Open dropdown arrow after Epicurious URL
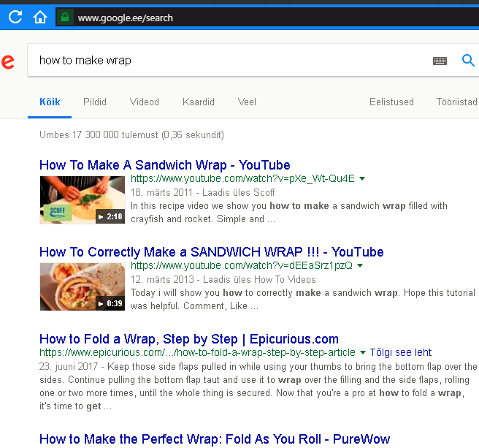 363,352
